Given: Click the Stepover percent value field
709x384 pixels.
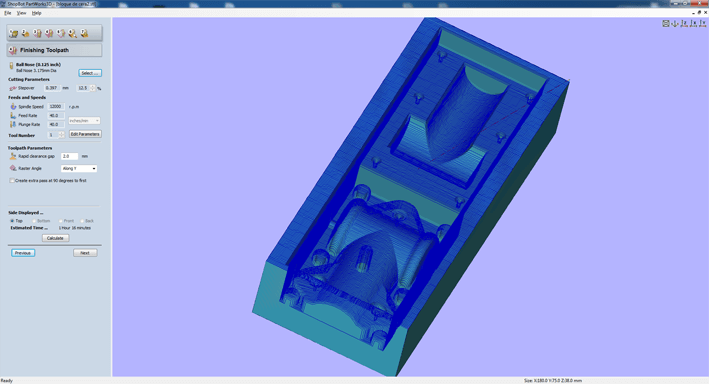Looking at the screenshot, I should click(83, 88).
